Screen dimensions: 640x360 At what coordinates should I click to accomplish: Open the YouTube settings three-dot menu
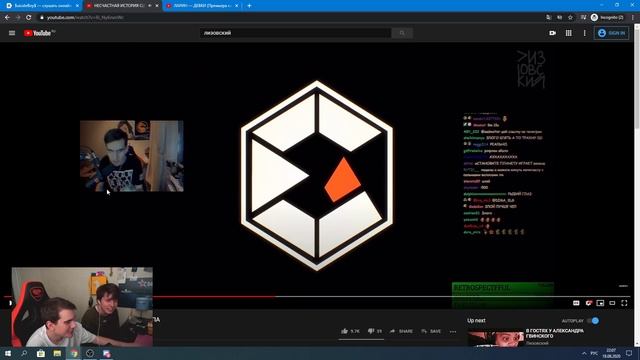pos(584,33)
